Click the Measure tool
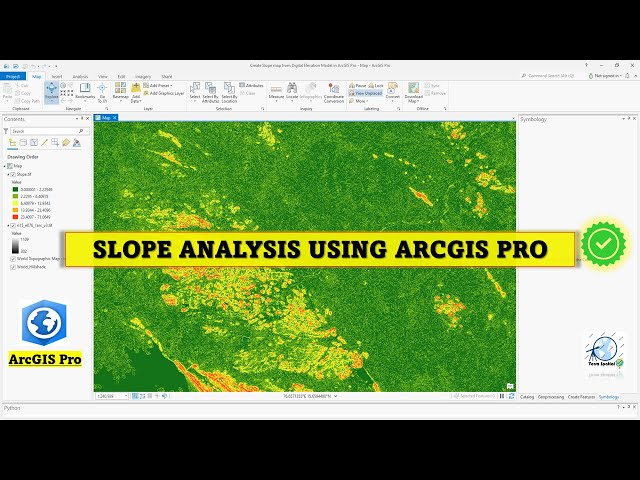 click(x=276, y=92)
